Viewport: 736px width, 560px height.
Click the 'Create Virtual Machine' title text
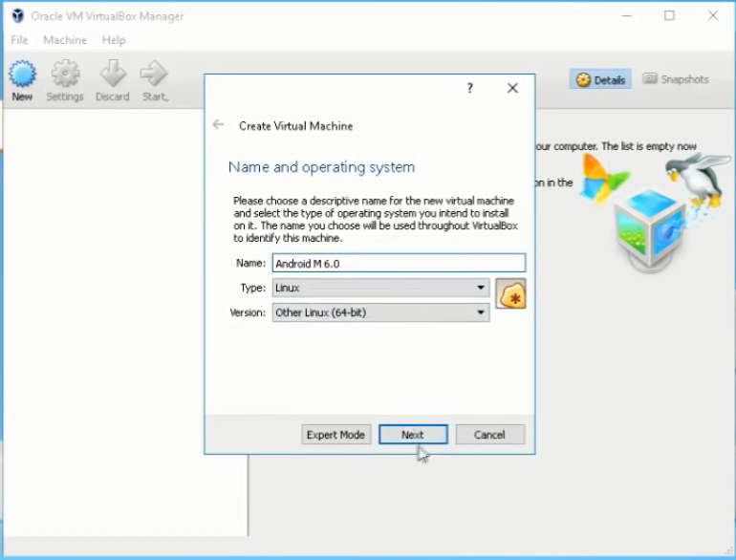pyautogui.click(x=295, y=126)
